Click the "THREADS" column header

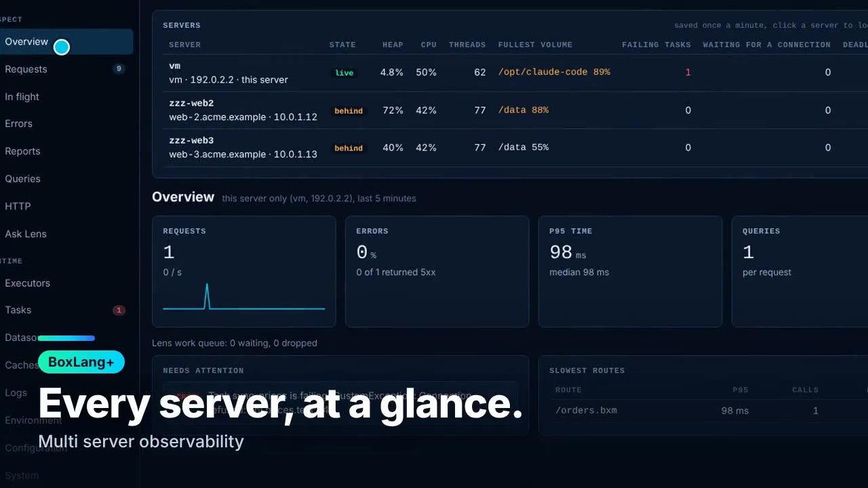(x=467, y=45)
